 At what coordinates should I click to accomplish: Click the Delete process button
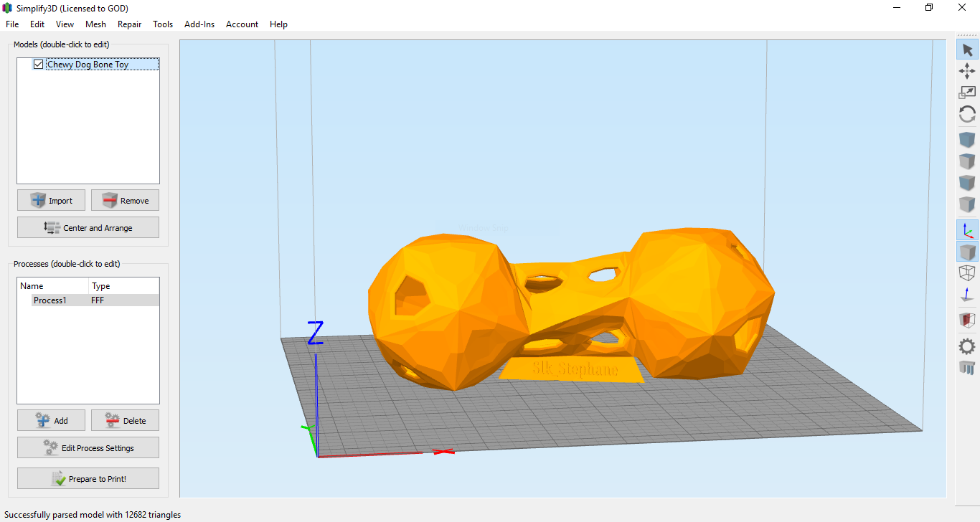pyautogui.click(x=125, y=420)
